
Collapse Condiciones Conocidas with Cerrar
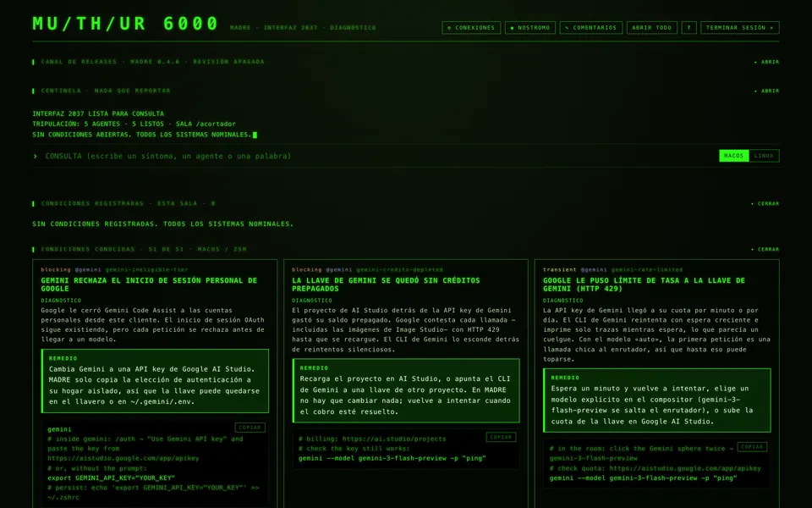click(765, 249)
